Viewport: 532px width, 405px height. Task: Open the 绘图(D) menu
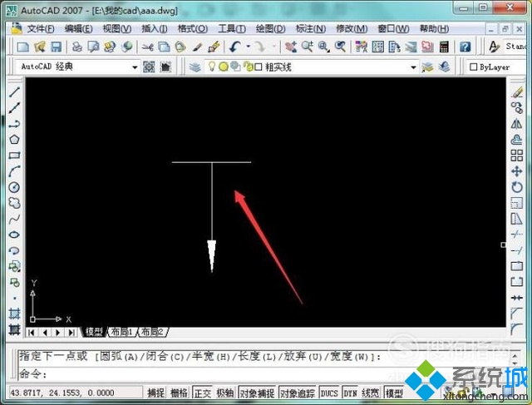[270, 28]
